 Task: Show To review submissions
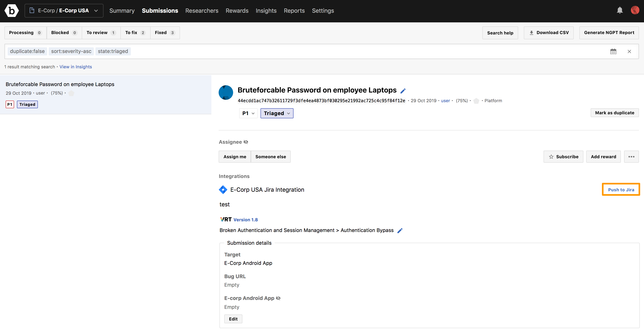pos(101,32)
